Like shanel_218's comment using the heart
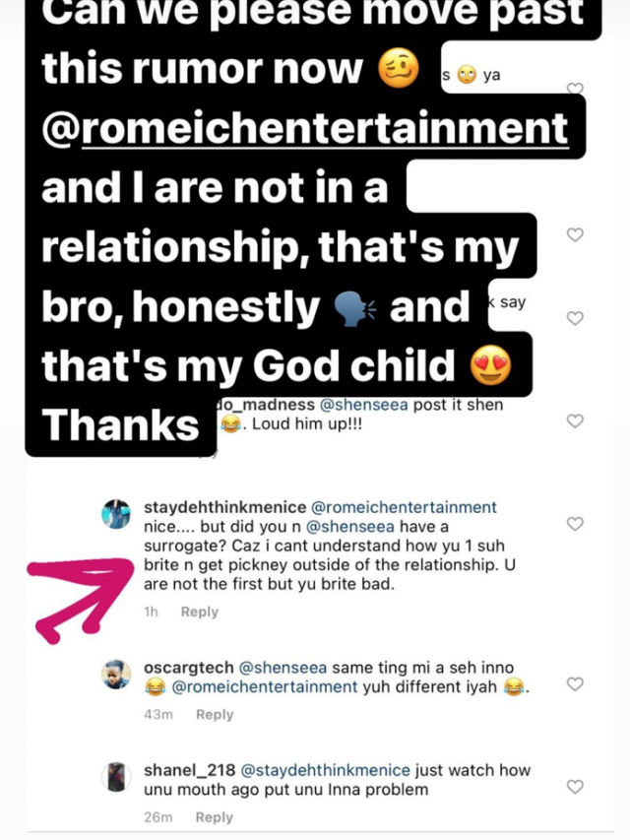The width and height of the screenshot is (630, 840). pyautogui.click(x=576, y=786)
